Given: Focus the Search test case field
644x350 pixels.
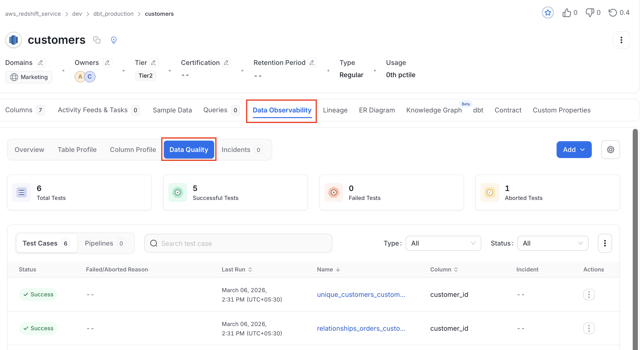Looking at the screenshot, I should [238, 243].
